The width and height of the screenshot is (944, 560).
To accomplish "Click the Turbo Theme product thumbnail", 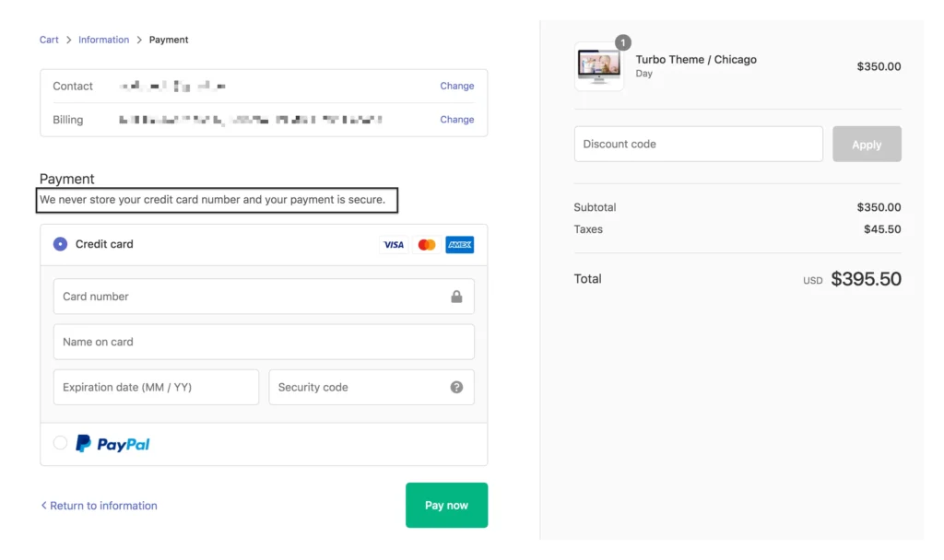I will pyautogui.click(x=599, y=66).
